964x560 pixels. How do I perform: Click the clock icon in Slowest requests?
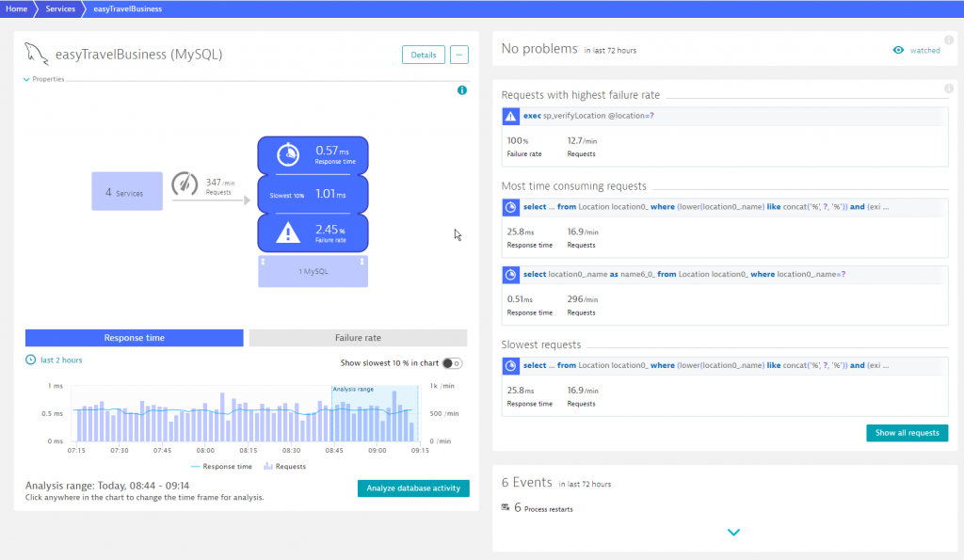pos(510,366)
